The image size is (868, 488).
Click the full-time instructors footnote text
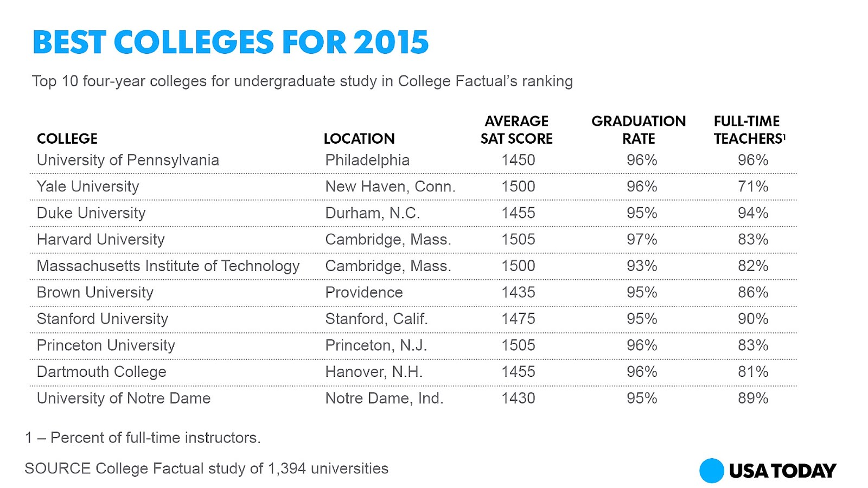tap(143, 438)
